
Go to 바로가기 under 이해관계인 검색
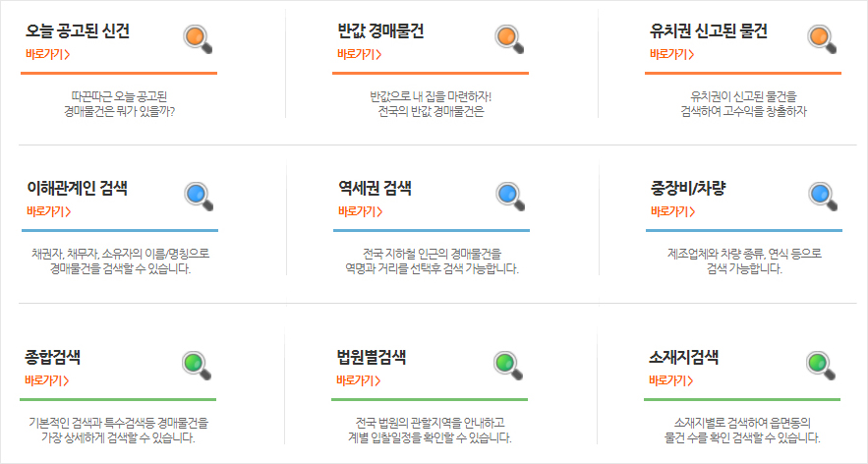(47, 210)
